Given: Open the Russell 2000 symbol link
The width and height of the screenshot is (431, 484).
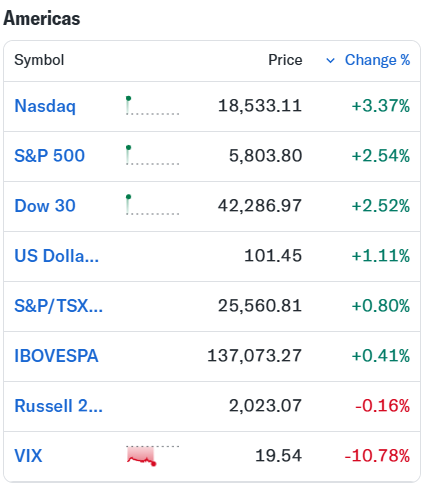Looking at the screenshot, I should pos(59,406).
